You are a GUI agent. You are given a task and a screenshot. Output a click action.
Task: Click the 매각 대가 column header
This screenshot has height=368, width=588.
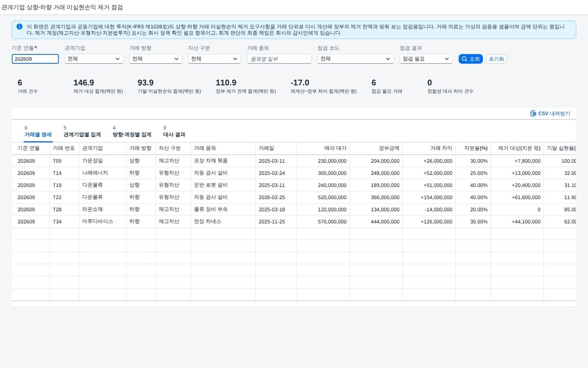323,148
